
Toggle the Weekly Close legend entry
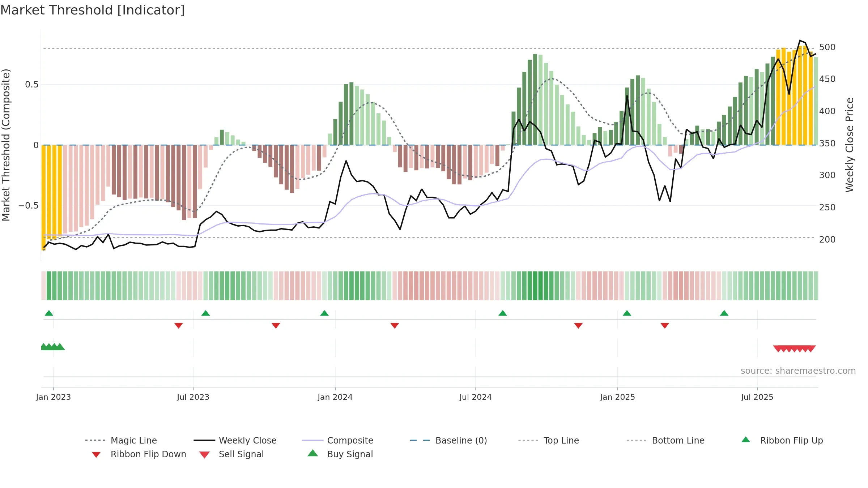pos(235,440)
